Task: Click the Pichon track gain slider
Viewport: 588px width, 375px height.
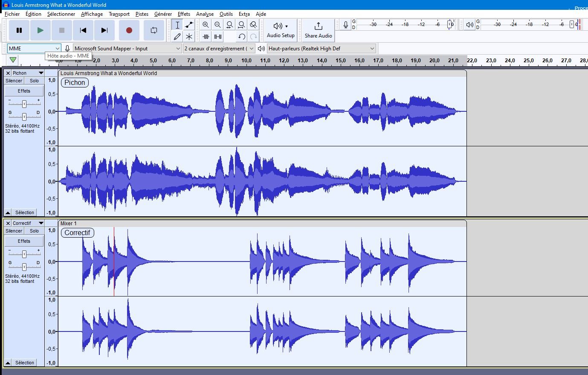Action: click(x=24, y=104)
